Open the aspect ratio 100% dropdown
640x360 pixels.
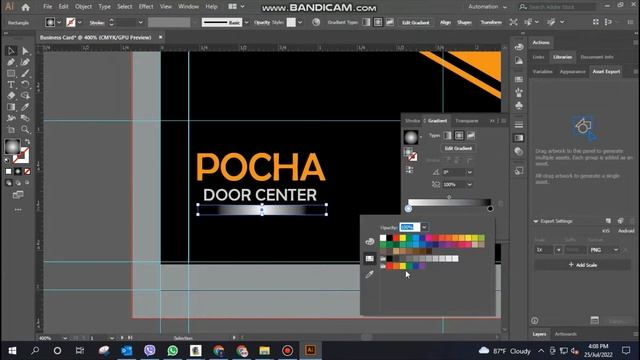pyautogui.click(x=470, y=184)
